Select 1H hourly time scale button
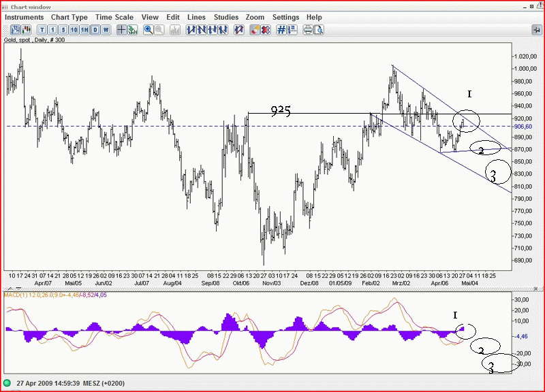Viewport: 545px width, 392px height. (84, 30)
